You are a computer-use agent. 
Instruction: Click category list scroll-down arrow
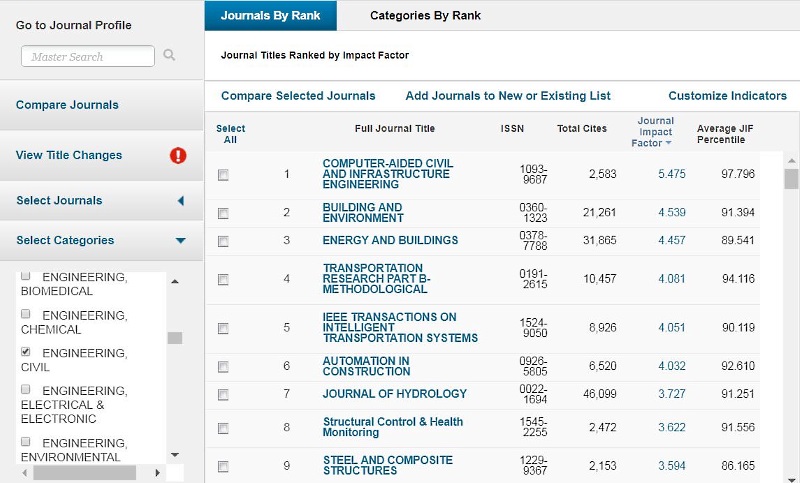[x=175, y=454]
